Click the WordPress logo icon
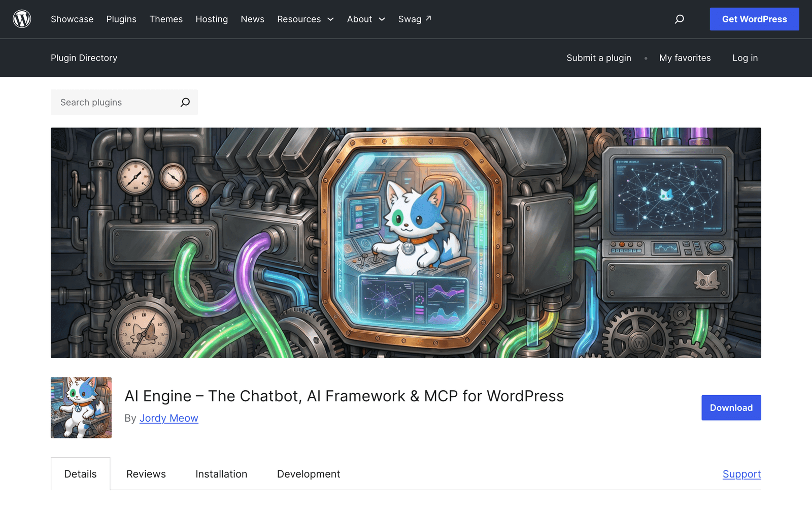Viewport: 812px width, 508px height. 22,19
